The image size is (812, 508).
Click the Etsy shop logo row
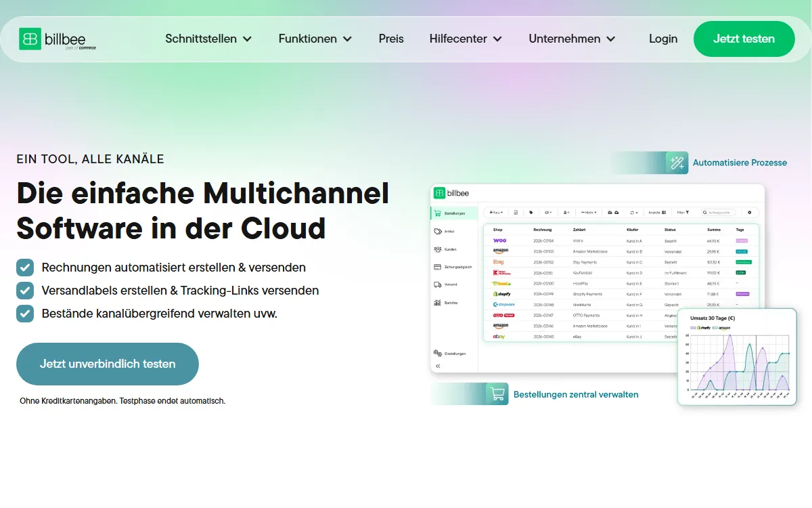(498, 262)
